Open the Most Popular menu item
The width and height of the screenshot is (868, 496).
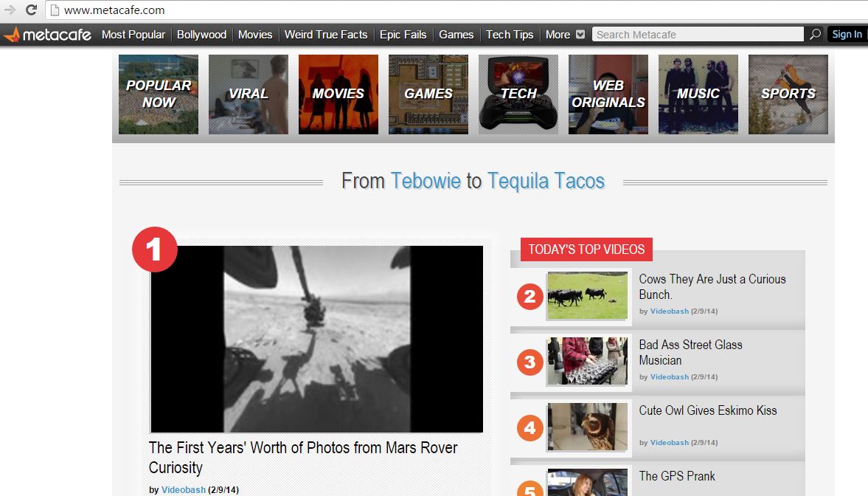pyautogui.click(x=133, y=35)
